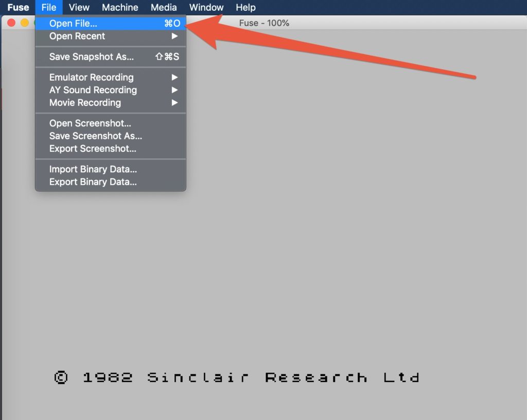
Task: Click the 1982 Sinclair Research Ltd text
Action: coord(237,377)
